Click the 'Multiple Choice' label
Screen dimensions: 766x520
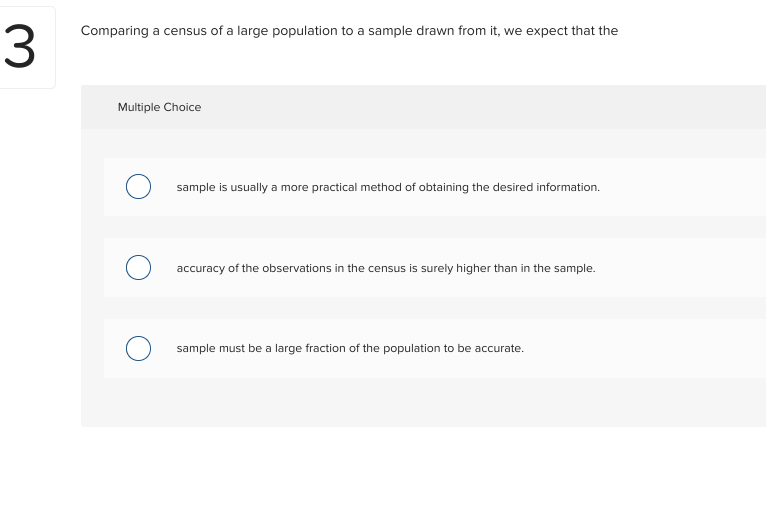pos(159,107)
